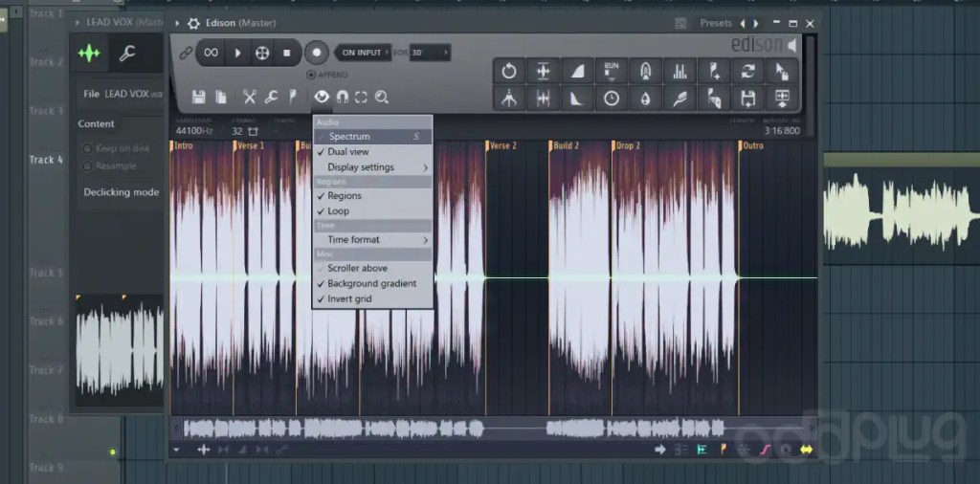Toggle the loop infinity button
980x484 pixels.
click(212, 53)
